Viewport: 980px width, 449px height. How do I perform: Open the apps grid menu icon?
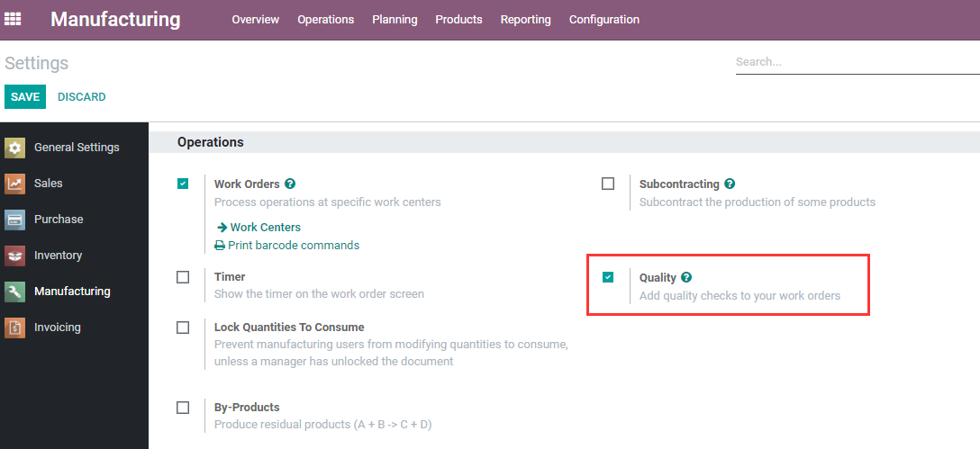click(x=13, y=20)
